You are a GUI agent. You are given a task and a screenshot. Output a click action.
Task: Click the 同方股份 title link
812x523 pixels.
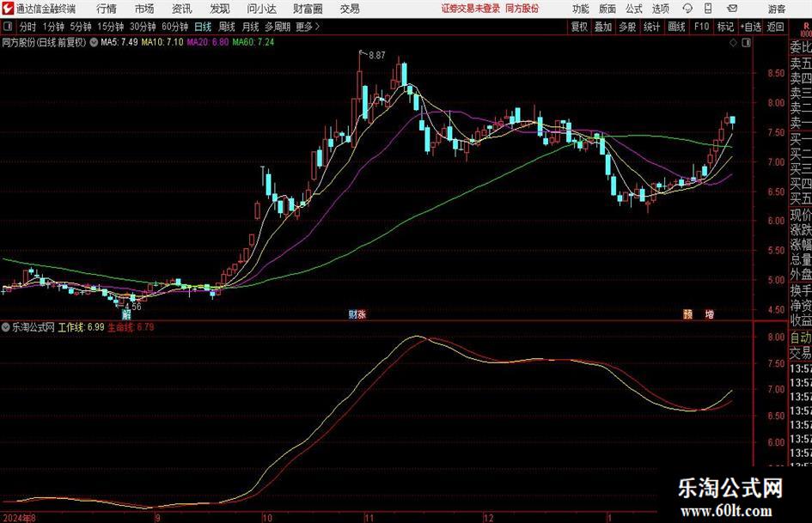[522, 9]
